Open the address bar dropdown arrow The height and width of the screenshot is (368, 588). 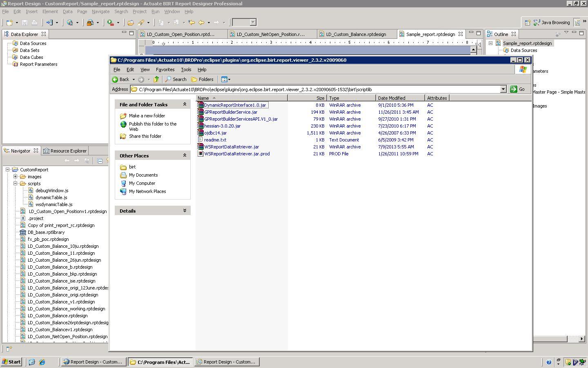coord(503,89)
